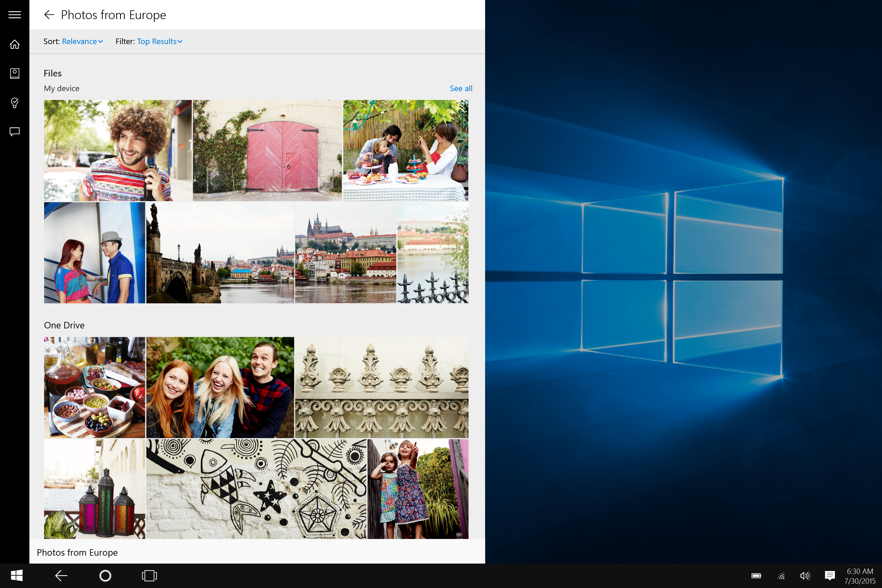This screenshot has width=882, height=588.
Task: Navigate back with the arrow beside Photos from Europe
Action: (50, 15)
